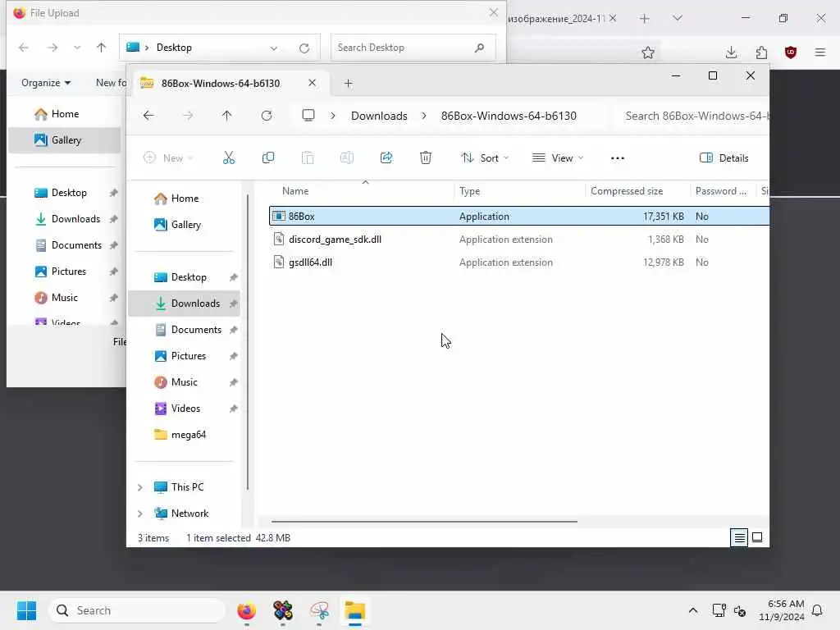Open the Firefox hamburger menu
840x630 pixels.
pos(819,52)
